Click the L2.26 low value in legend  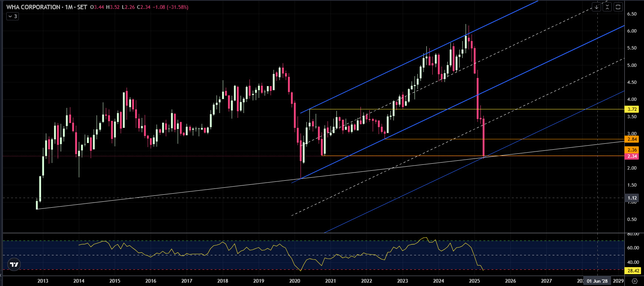[128, 7]
